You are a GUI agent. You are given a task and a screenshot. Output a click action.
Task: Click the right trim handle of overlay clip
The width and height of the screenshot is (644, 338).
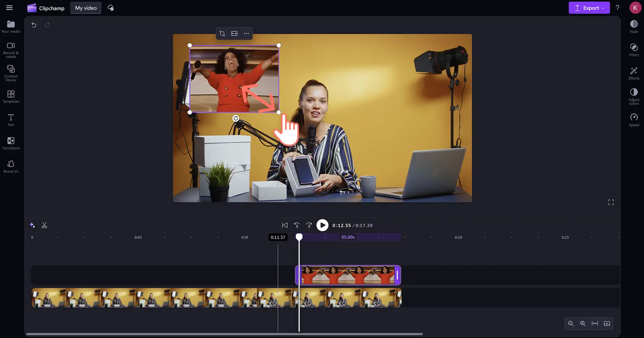pos(397,275)
